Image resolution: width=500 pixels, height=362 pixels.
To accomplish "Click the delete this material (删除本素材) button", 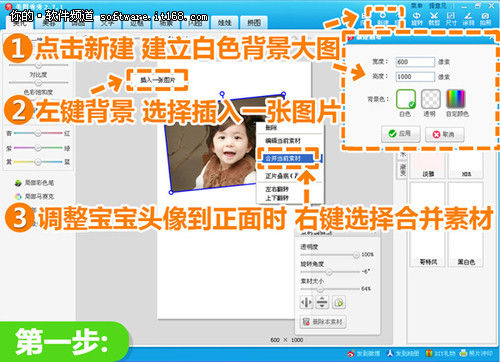I will [323, 322].
